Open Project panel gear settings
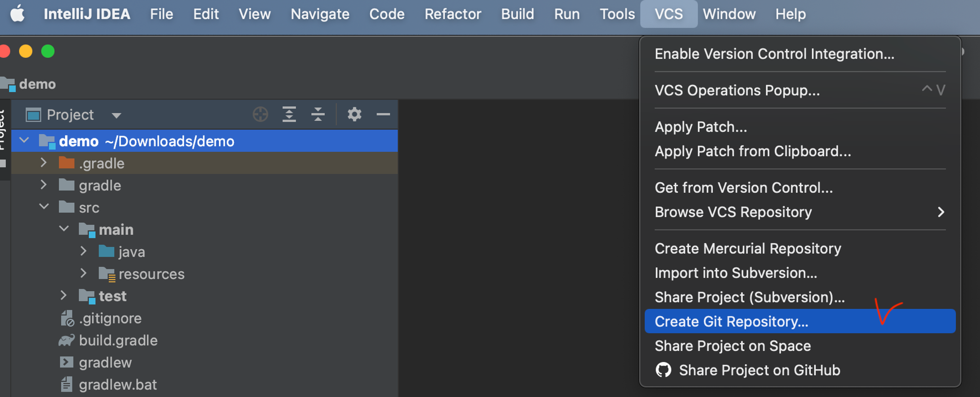This screenshot has height=397, width=980. (x=354, y=115)
